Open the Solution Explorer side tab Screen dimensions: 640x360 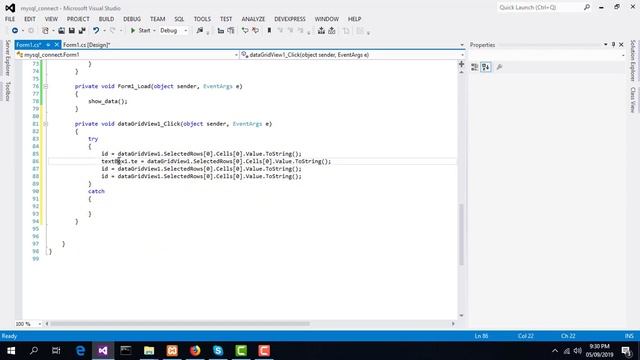coord(633,60)
